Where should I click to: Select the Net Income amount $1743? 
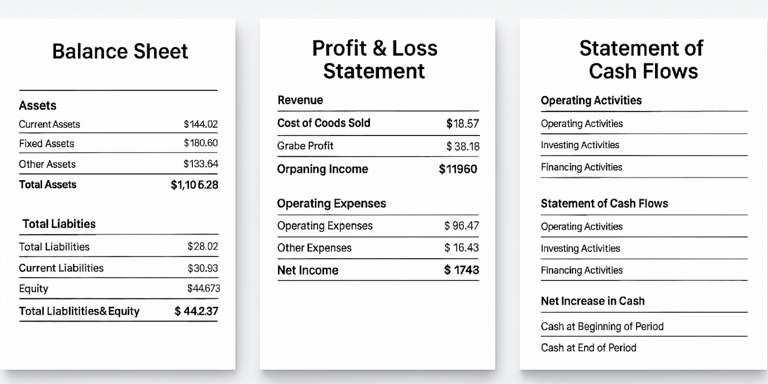(461, 270)
